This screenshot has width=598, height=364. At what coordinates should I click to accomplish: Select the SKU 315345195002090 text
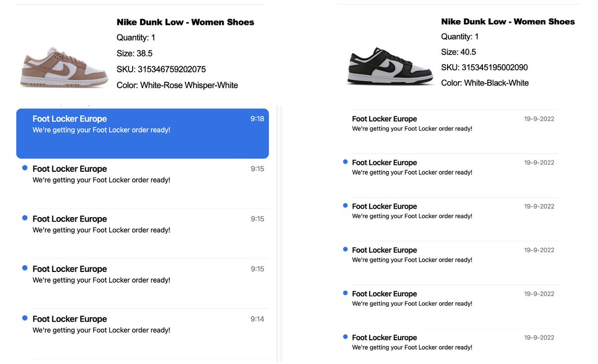coord(484,67)
